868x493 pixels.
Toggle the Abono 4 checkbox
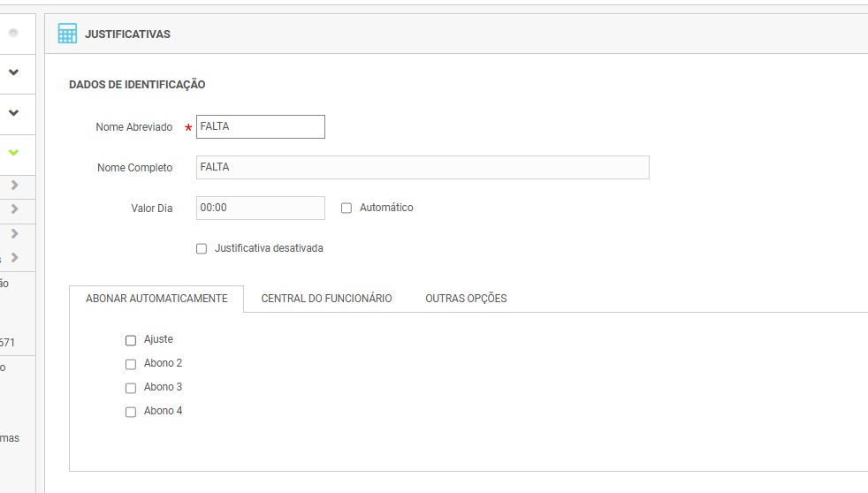tap(131, 412)
